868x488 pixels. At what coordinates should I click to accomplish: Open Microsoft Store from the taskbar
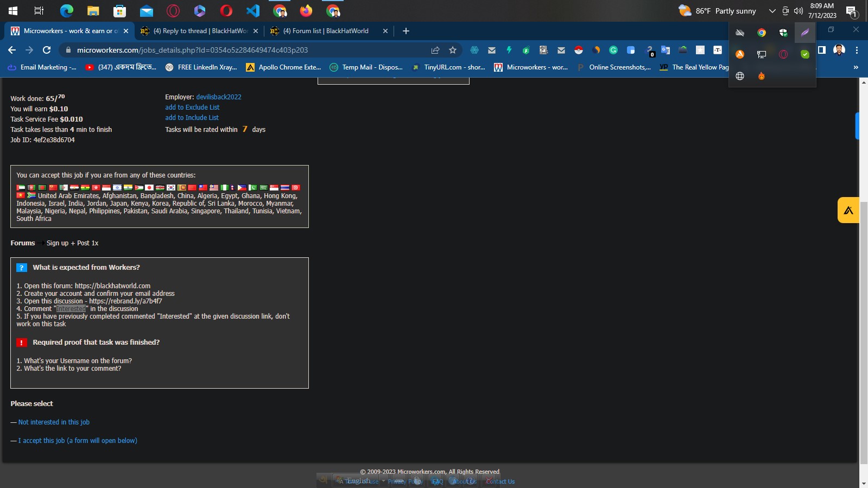coord(119,10)
